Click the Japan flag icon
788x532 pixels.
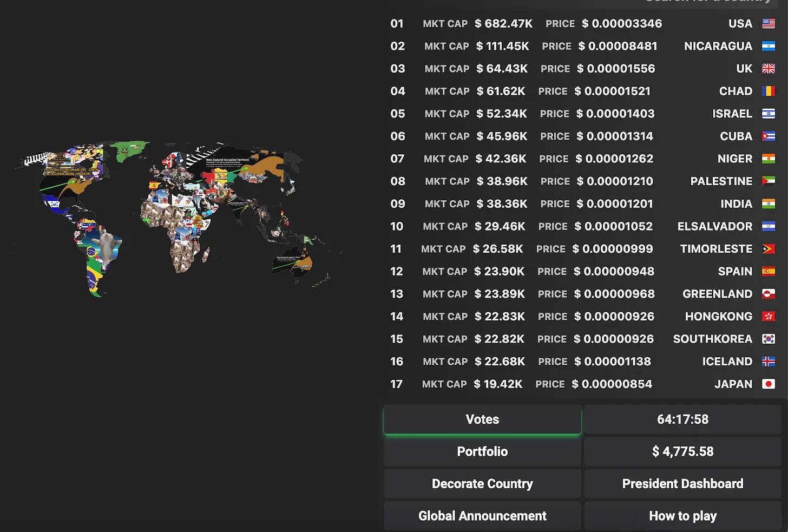tap(768, 384)
